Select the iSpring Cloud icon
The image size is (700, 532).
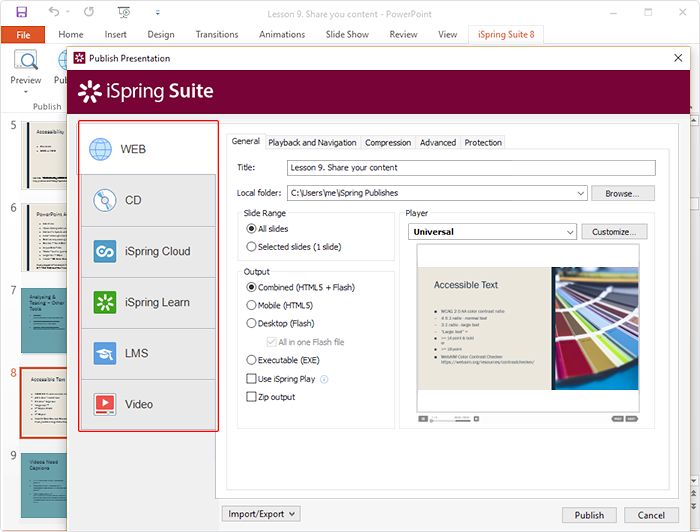[105, 251]
